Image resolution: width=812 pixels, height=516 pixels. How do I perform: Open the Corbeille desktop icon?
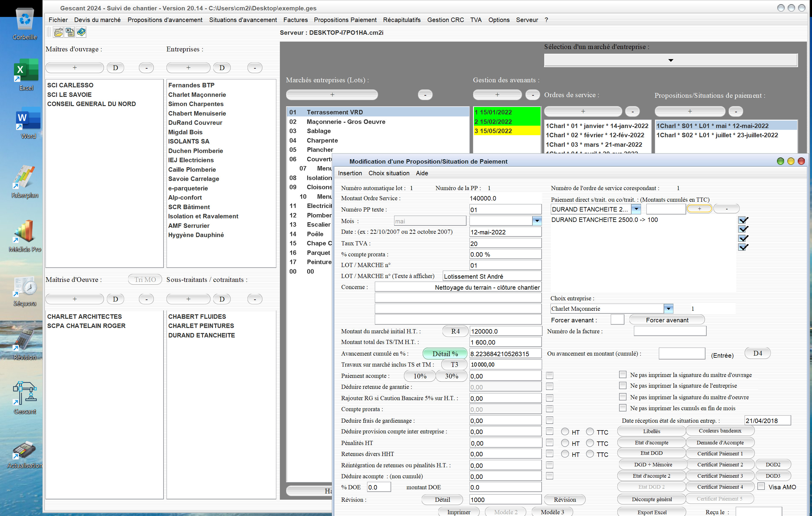pos(25,24)
